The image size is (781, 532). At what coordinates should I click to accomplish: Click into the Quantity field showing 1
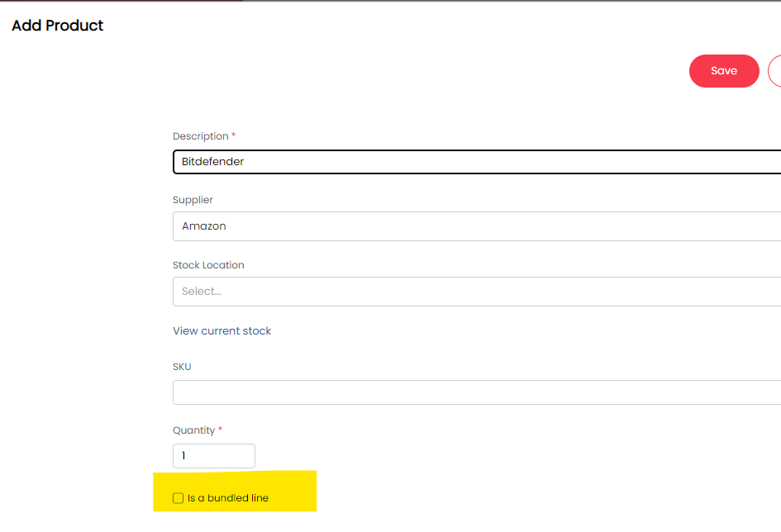point(214,456)
